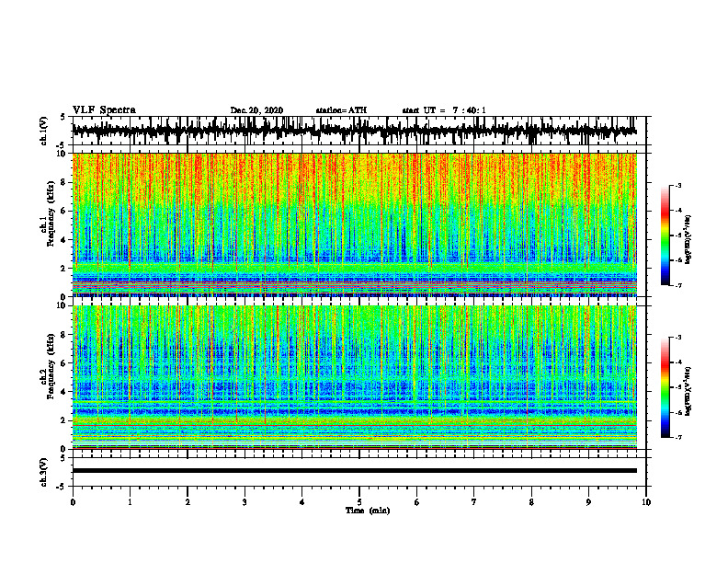The height and width of the screenshot is (563, 728).
Task: Click the ch.1 voltage waveform trace
Action: [354, 131]
